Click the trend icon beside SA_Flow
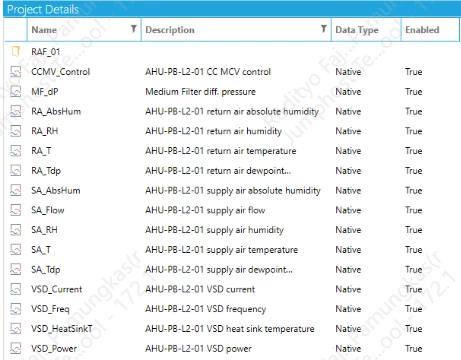This screenshot has height=360, width=461. 16,210
